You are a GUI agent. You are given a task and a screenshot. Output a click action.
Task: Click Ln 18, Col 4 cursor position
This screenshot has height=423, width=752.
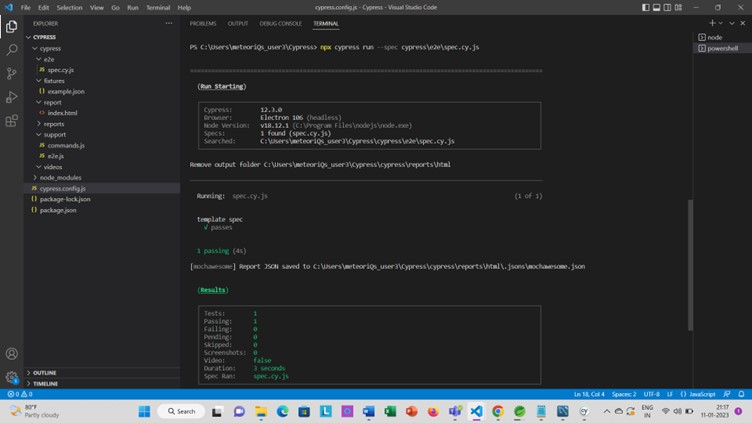click(x=589, y=394)
